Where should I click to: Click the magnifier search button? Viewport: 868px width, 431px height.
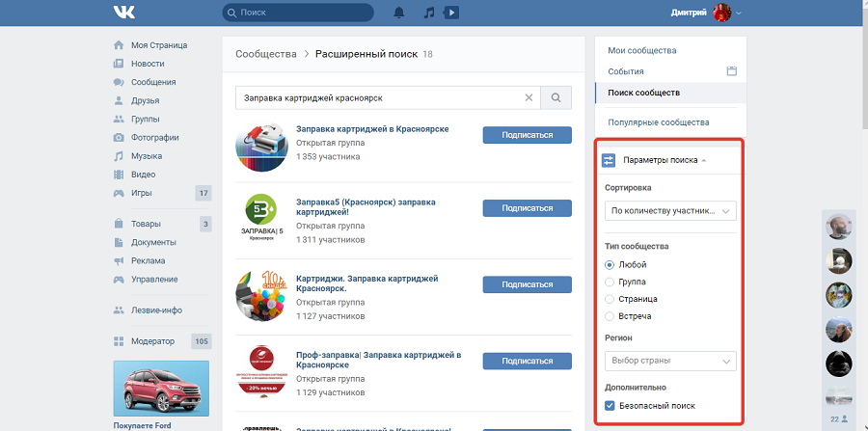(x=556, y=98)
